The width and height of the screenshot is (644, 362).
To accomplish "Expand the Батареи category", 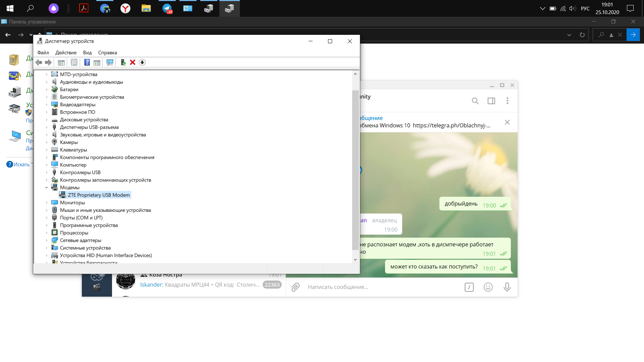I will (x=47, y=89).
